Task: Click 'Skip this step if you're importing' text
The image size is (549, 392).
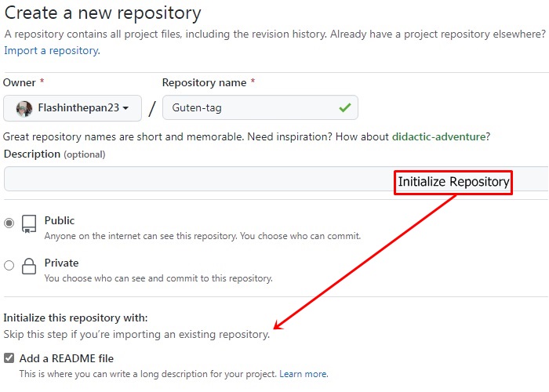Action: tap(136, 334)
